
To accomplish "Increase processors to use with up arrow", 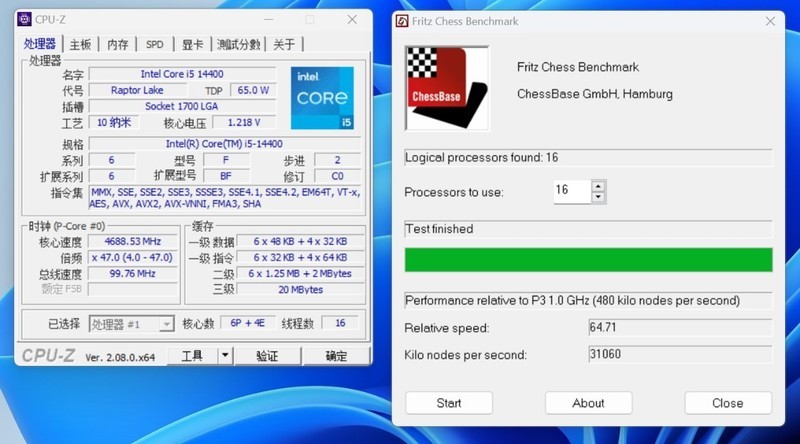I will 598,186.
